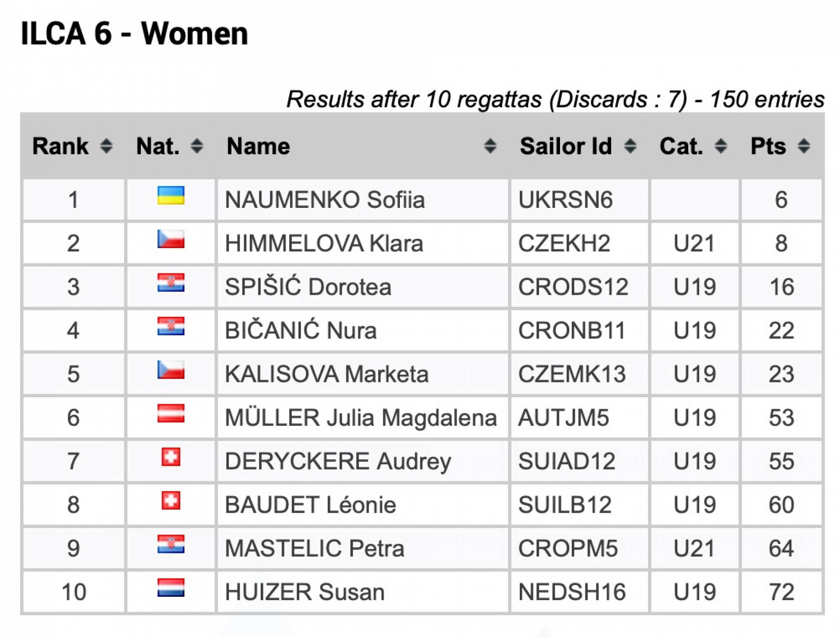
Task: Click the Ukraine flag in row 1
Action: 171,196
